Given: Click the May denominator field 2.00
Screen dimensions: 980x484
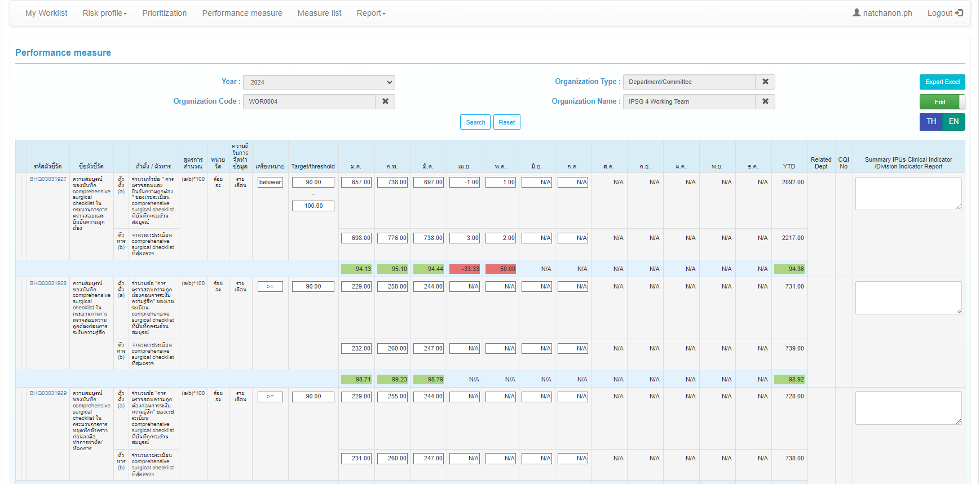Looking at the screenshot, I should pos(501,238).
